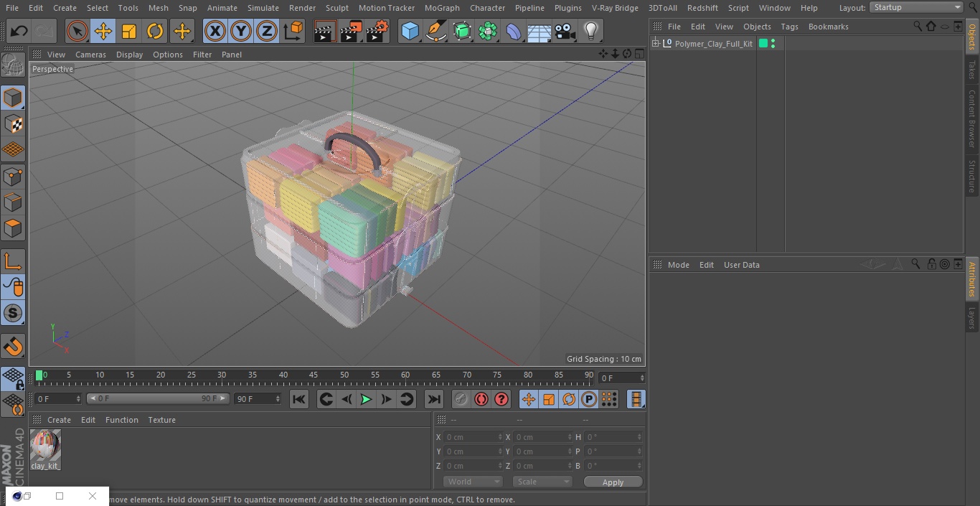Open Edit Render Settings
The image size is (980, 506).
377,32
